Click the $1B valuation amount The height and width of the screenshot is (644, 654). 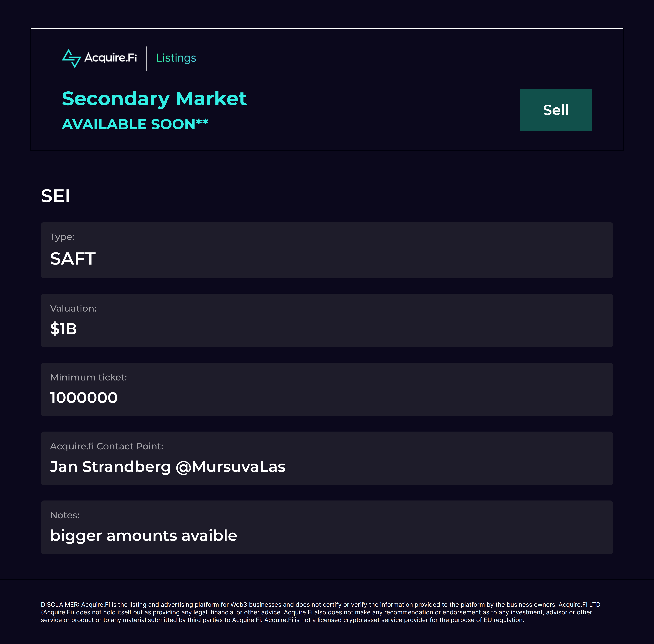coord(64,329)
